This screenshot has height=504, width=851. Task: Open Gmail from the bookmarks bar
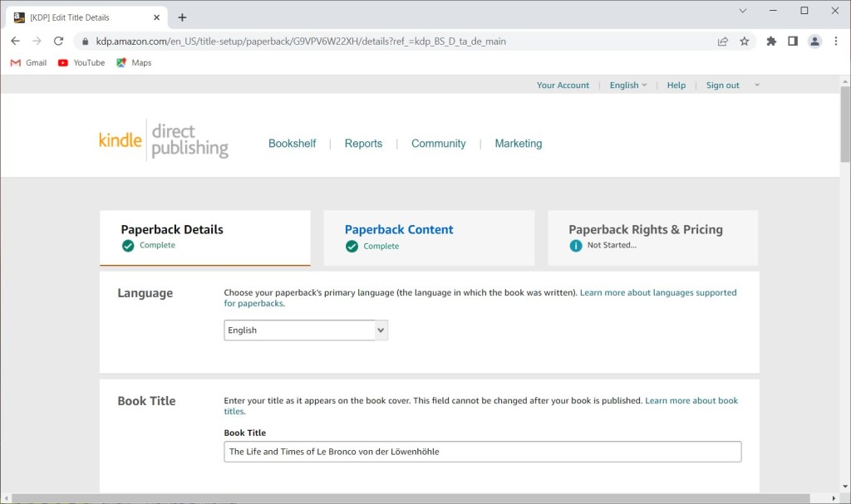coord(27,62)
